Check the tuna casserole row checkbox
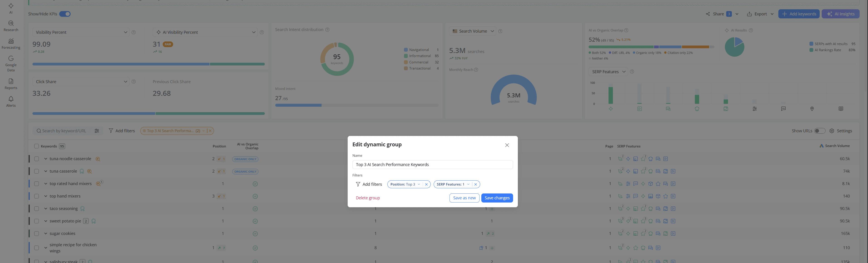Screen dimensions: 868x263 (37, 171)
